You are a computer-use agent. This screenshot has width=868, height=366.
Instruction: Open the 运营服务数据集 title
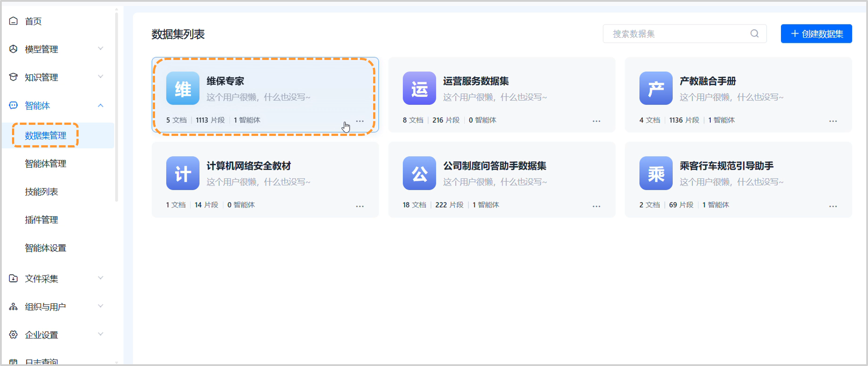pos(476,81)
